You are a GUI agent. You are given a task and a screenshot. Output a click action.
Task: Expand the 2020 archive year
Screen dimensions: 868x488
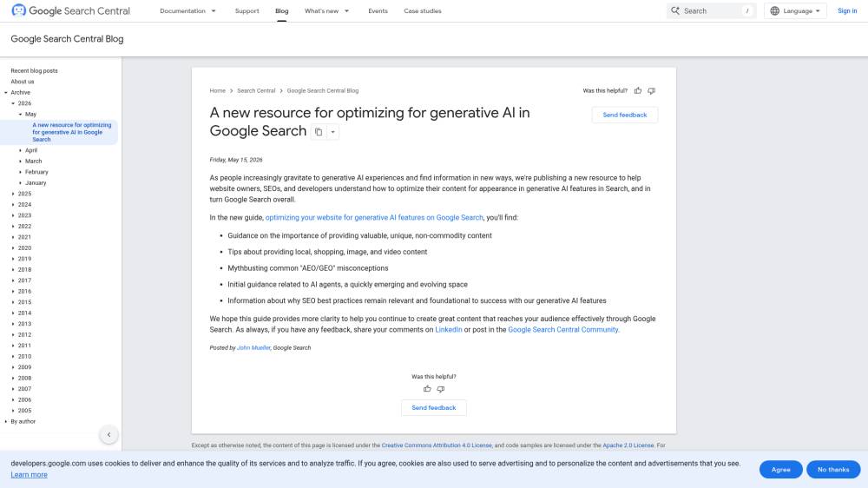[13, 247]
